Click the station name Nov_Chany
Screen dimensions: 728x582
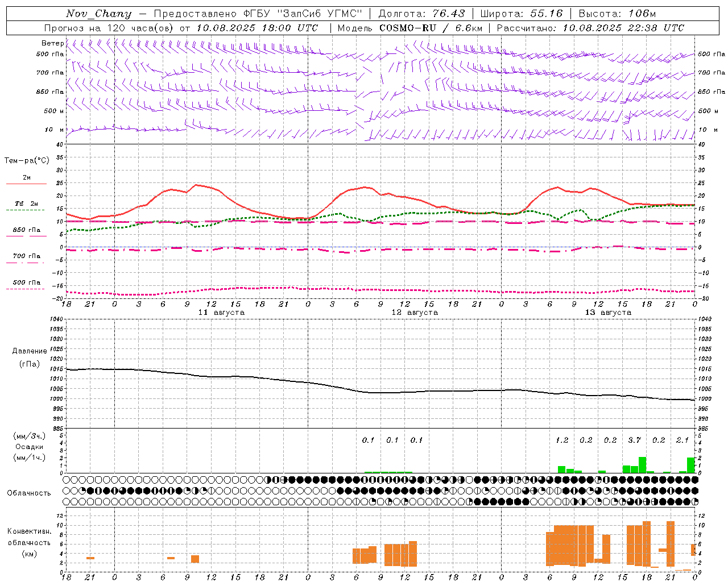[98, 14]
